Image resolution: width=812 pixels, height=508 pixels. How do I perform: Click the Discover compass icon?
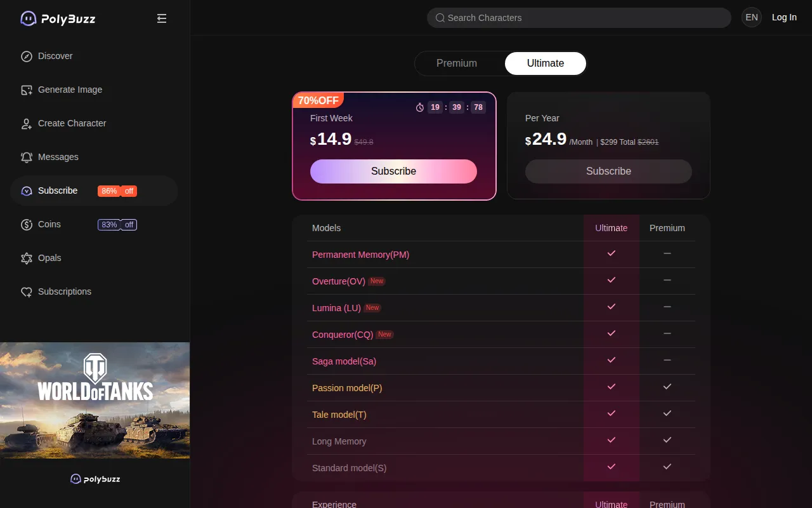click(x=27, y=56)
